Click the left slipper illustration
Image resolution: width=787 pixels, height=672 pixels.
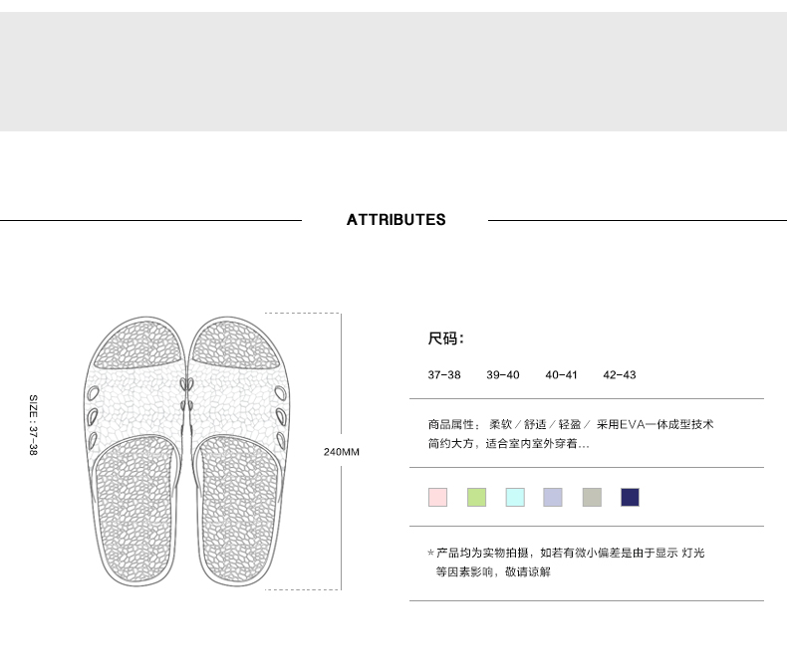132,448
